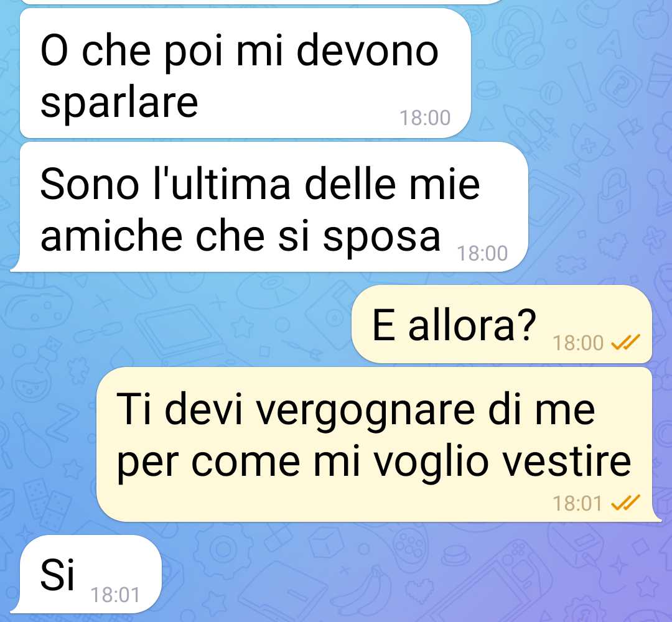Click the read double-check icon on "E allora?"
The image size is (672, 622).
tap(625, 342)
